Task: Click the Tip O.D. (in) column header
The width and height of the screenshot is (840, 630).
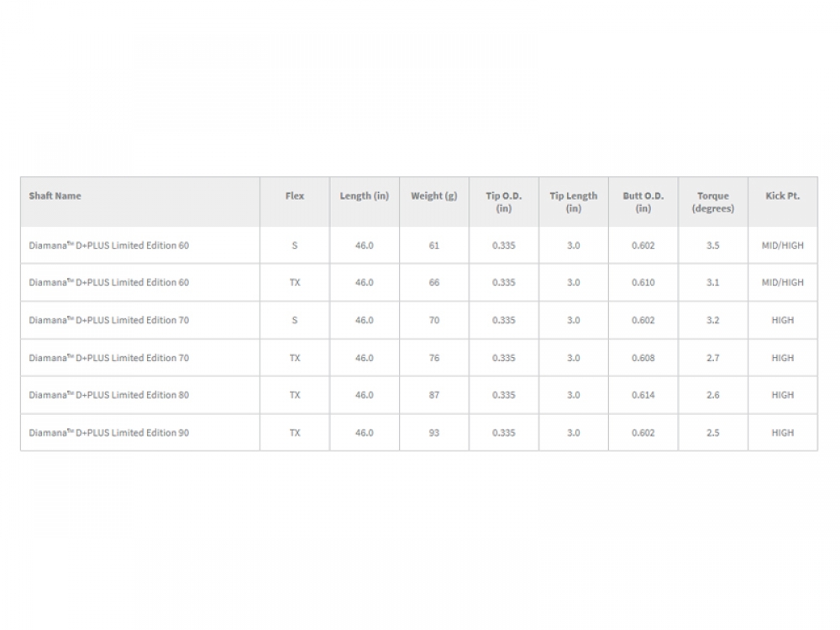Action: click(503, 202)
